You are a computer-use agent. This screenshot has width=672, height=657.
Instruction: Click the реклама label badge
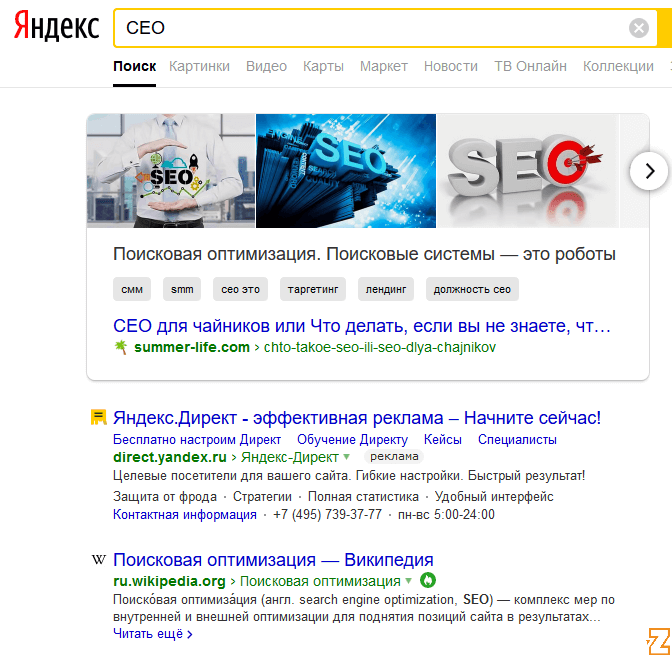394,456
